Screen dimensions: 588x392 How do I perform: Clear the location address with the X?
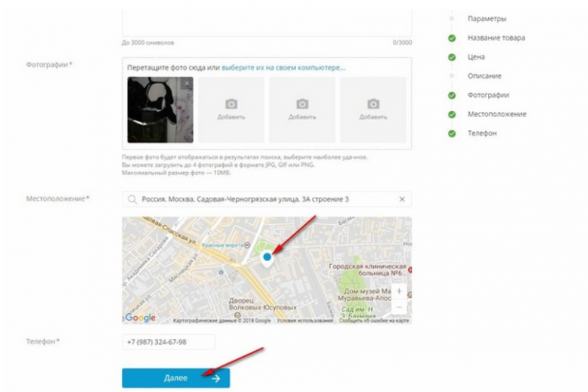click(401, 199)
